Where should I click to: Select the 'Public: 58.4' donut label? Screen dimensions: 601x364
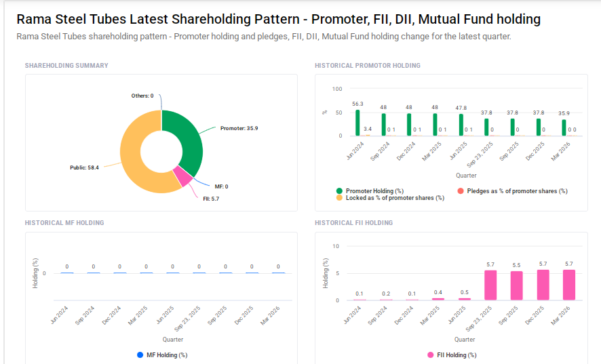(84, 167)
